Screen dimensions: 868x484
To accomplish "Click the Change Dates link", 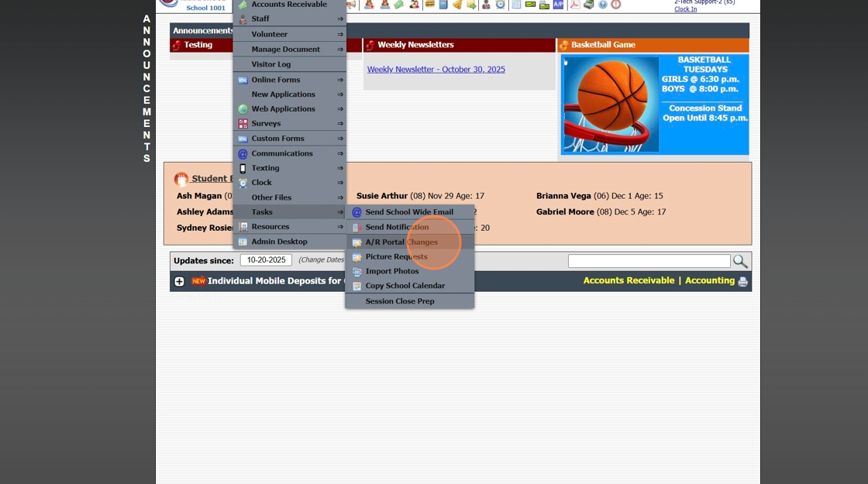I will [322, 260].
